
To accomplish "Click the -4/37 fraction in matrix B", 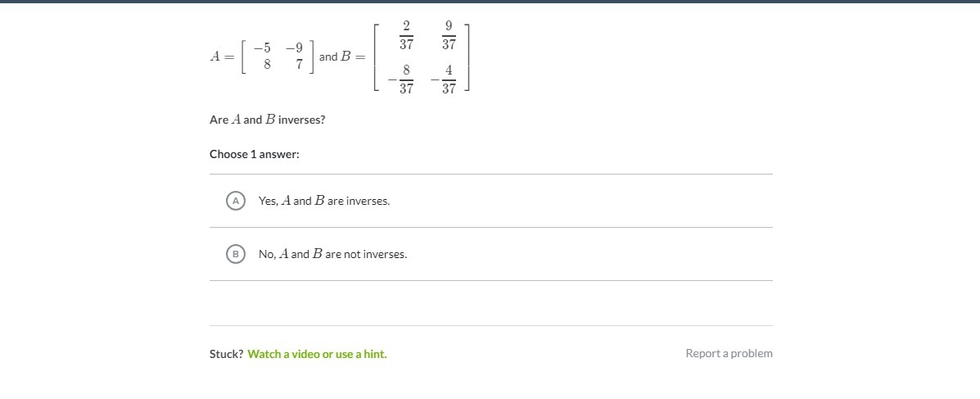I will click(x=443, y=79).
